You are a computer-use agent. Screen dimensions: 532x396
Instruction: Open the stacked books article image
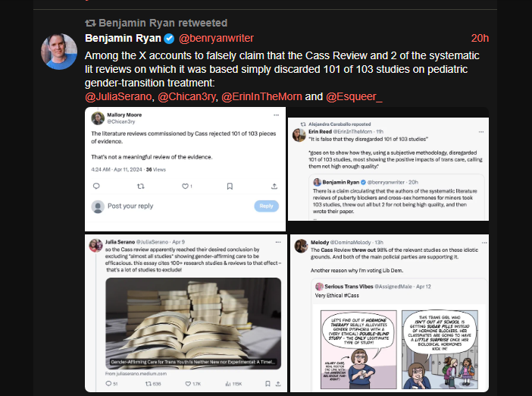click(x=193, y=323)
